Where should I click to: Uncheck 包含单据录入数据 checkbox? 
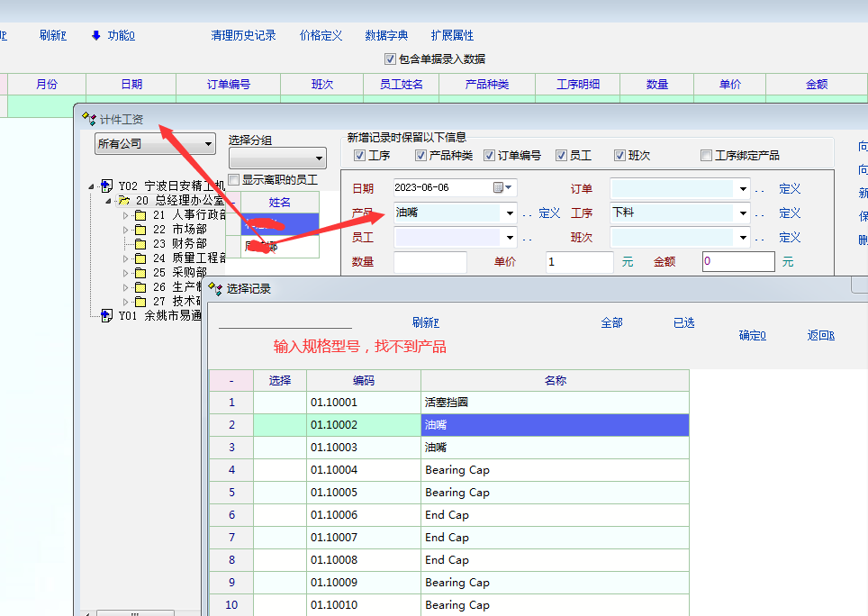[390, 59]
